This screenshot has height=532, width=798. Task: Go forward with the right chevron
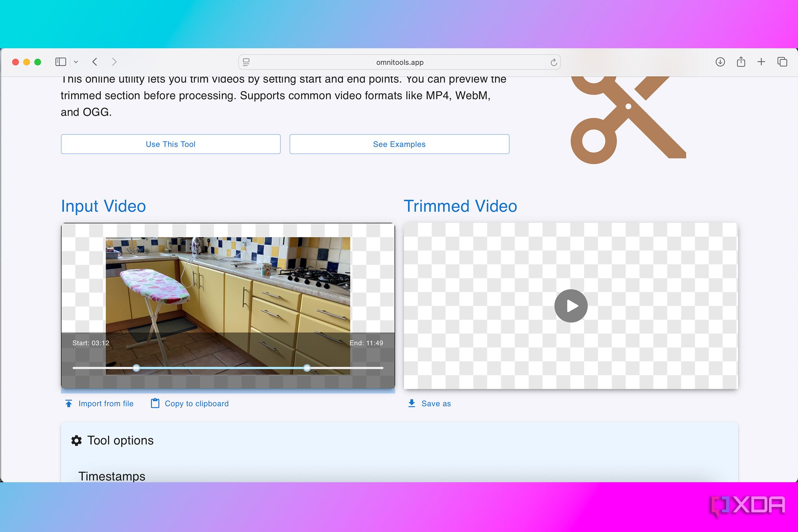114,62
